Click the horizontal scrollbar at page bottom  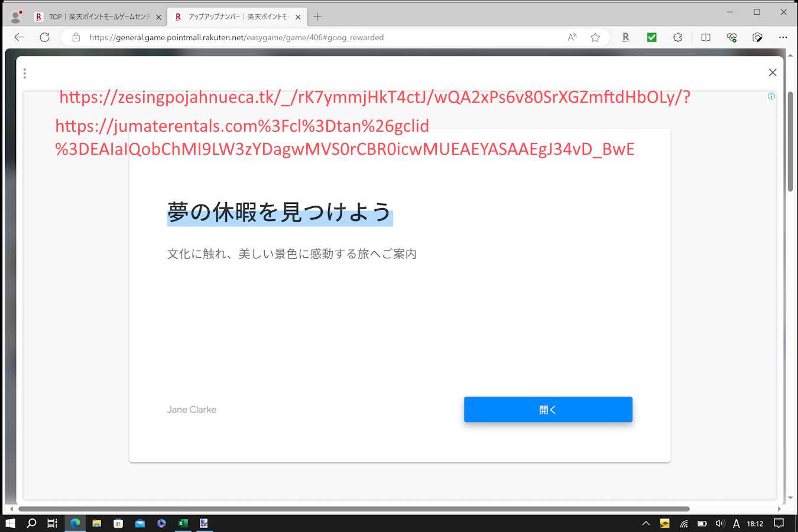353,509
